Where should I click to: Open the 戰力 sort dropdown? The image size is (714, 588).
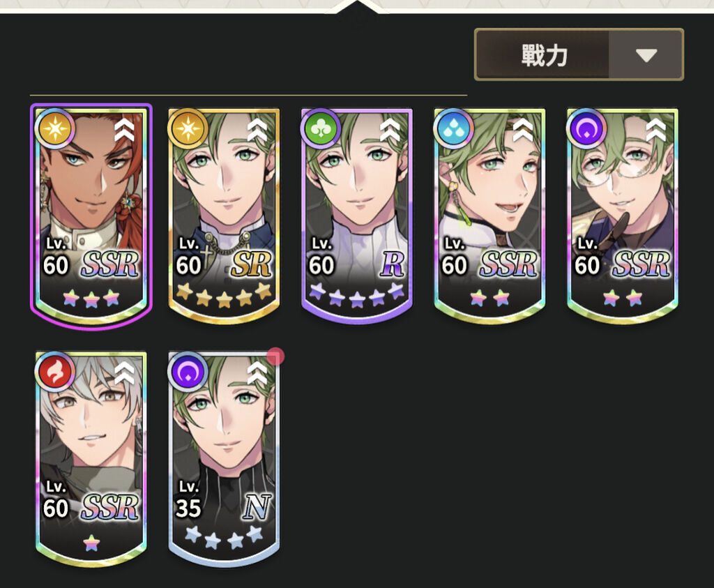(x=579, y=54)
